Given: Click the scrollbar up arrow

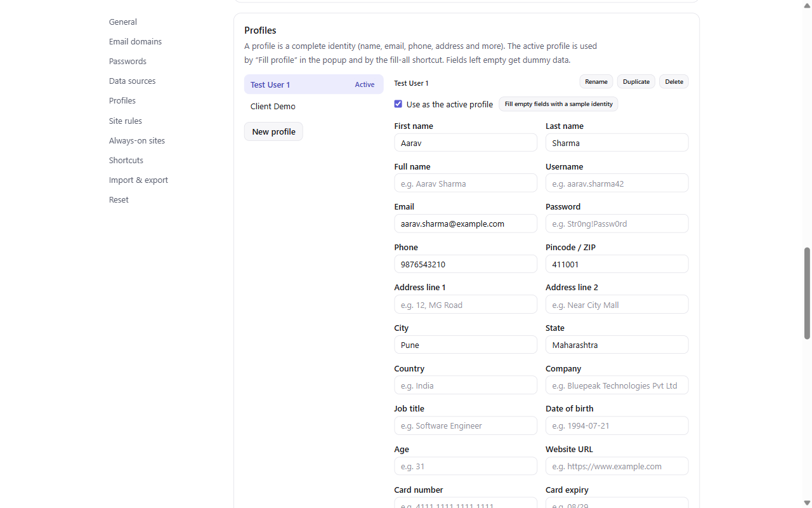Looking at the screenshot, I should pos(807,5).
